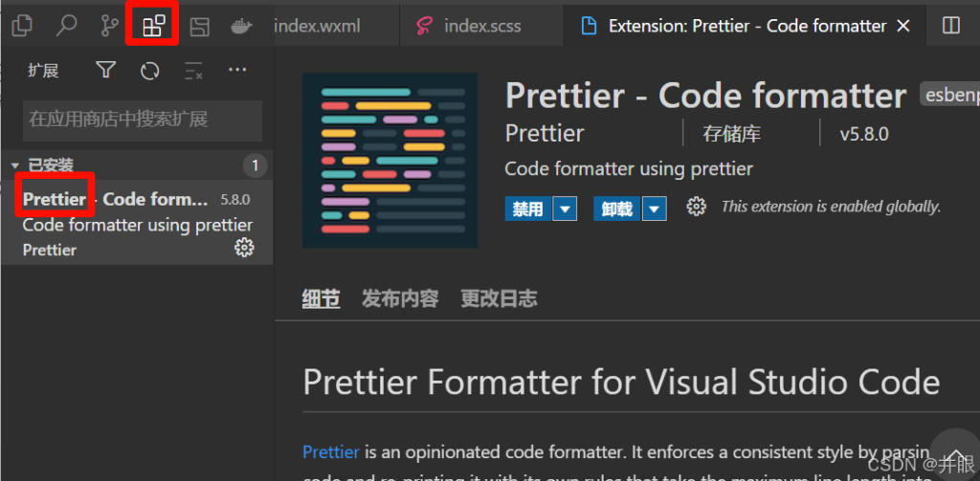
Task: Open the Source Control branch icon
Action: point(110,26)
